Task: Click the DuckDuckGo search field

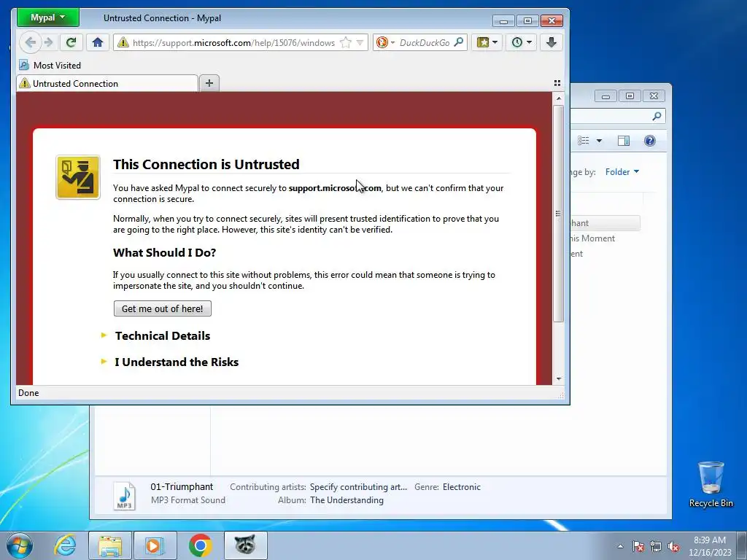Action: coord(425,43)
